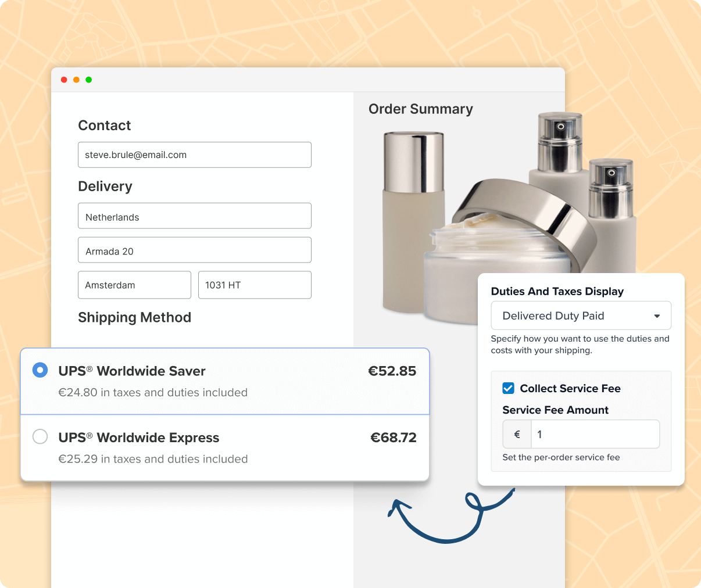Click the UPS Worldwide Express label
The image size is (701, 588).
click(138, 438)
